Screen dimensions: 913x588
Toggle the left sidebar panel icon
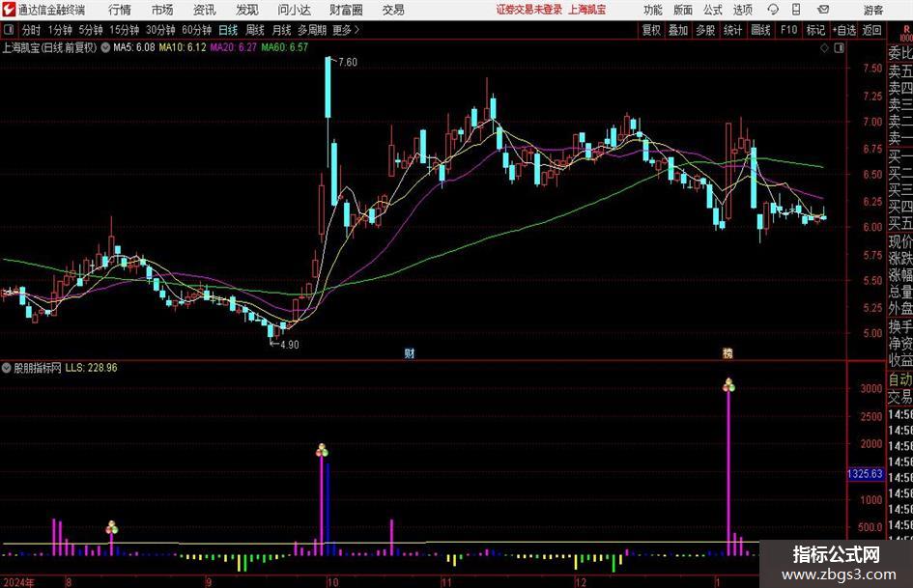(x=9, y=29)
